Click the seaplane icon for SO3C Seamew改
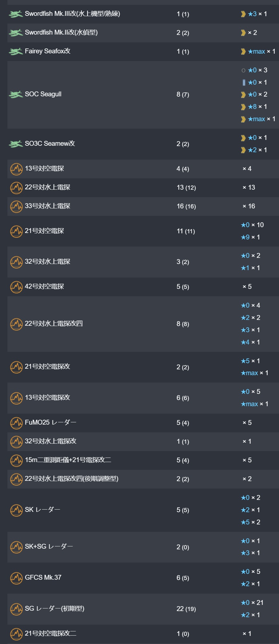 coord(16,144)
